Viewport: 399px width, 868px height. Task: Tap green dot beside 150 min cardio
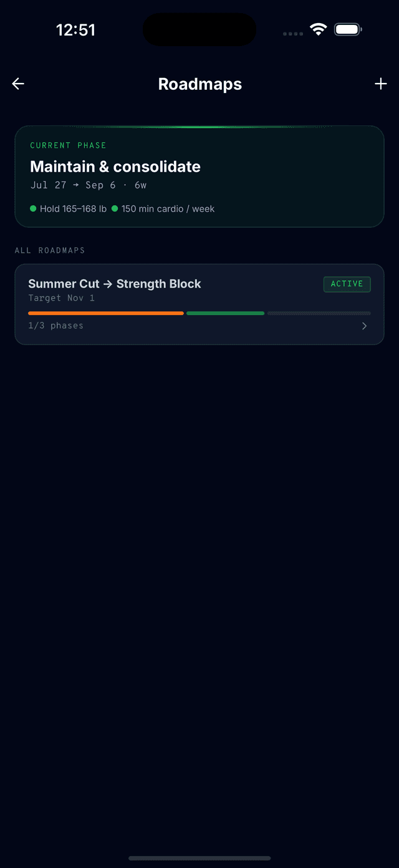[115, 209]
